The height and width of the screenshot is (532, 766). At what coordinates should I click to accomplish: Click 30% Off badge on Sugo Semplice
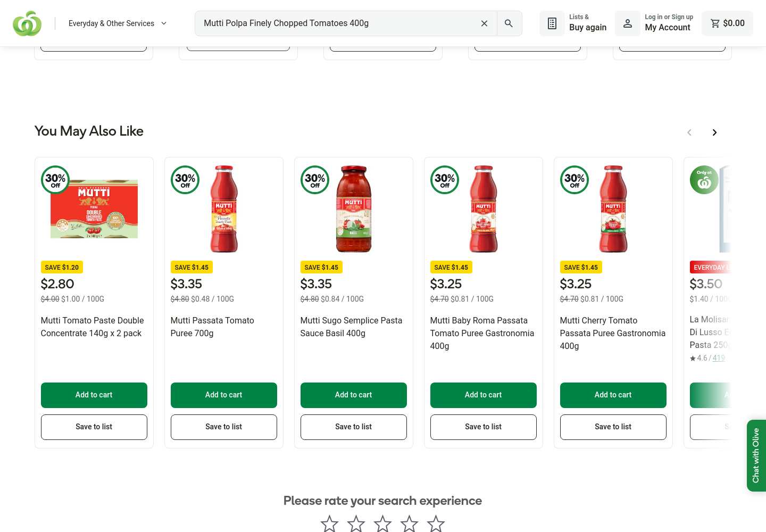tap(315, 180)
